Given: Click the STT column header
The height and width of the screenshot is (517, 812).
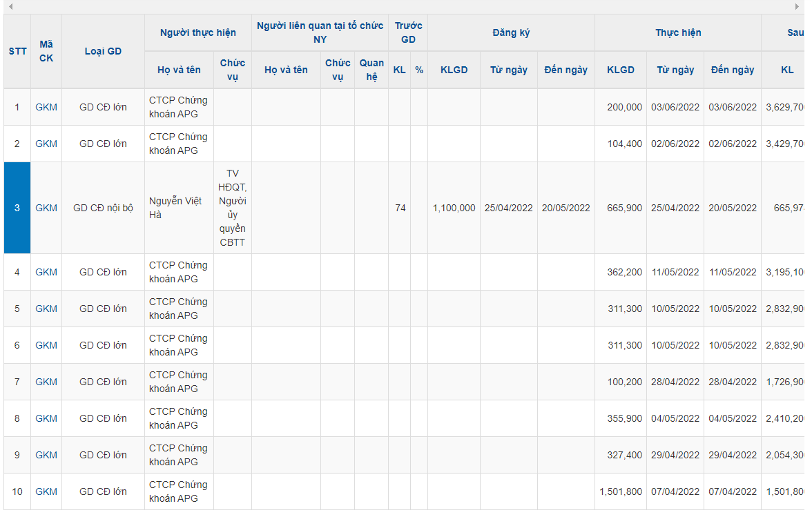Looking at the screenshot, I should point(17,51).
